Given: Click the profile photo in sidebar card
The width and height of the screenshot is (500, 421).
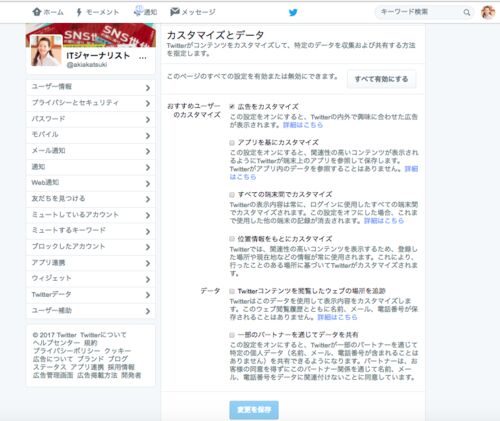Looking at the screenshot, I should click(x=46, y=51).
